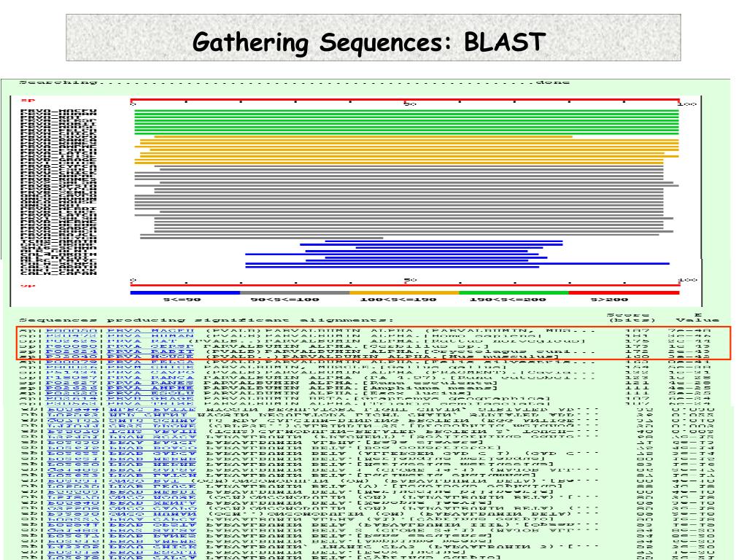747x560 pixels.
Task: Open the PRVA_RANES entry link
Action: [x=150, y=382]
